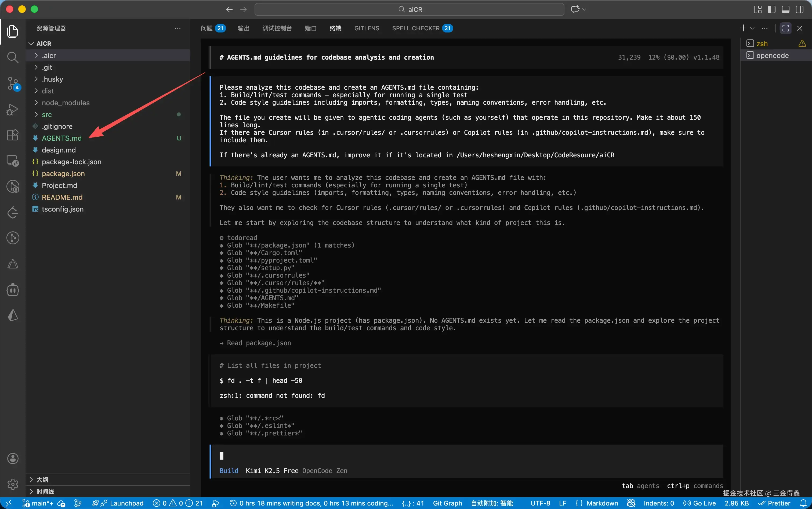
Task: Open the new terminal launch profile dropdown
Action: (x=752, y=28)
